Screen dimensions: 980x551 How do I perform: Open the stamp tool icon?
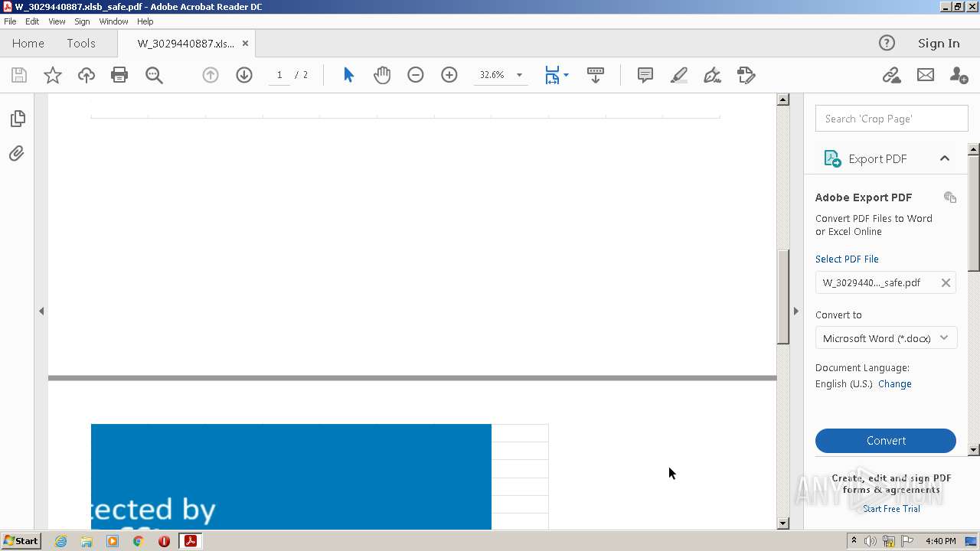[746, 75]
